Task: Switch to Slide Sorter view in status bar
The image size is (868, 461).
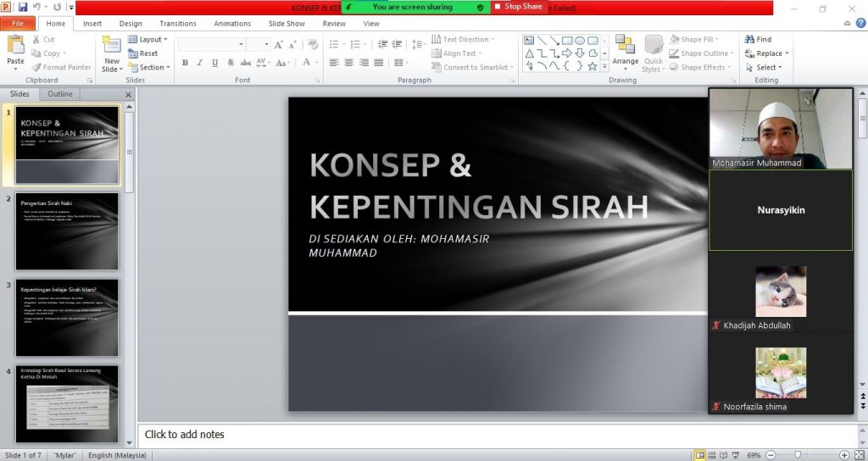Action: 713,455
